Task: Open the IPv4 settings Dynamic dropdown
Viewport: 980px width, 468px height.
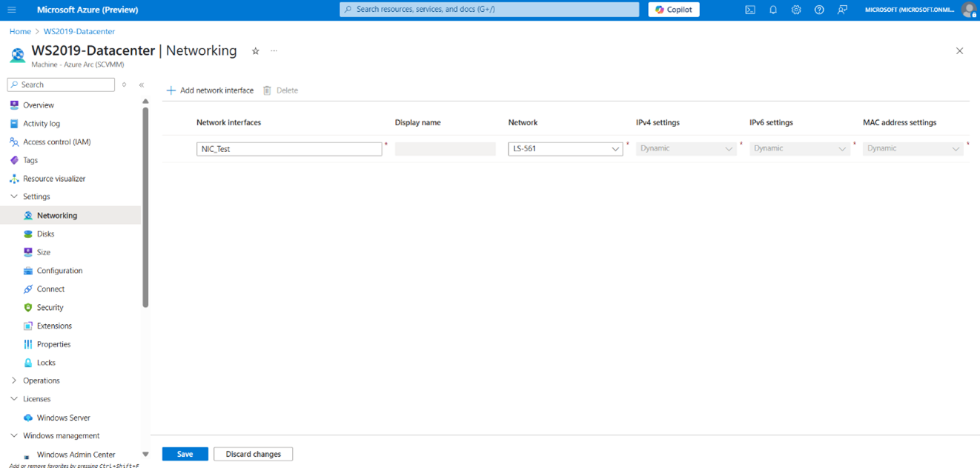Action: (686, 148)
